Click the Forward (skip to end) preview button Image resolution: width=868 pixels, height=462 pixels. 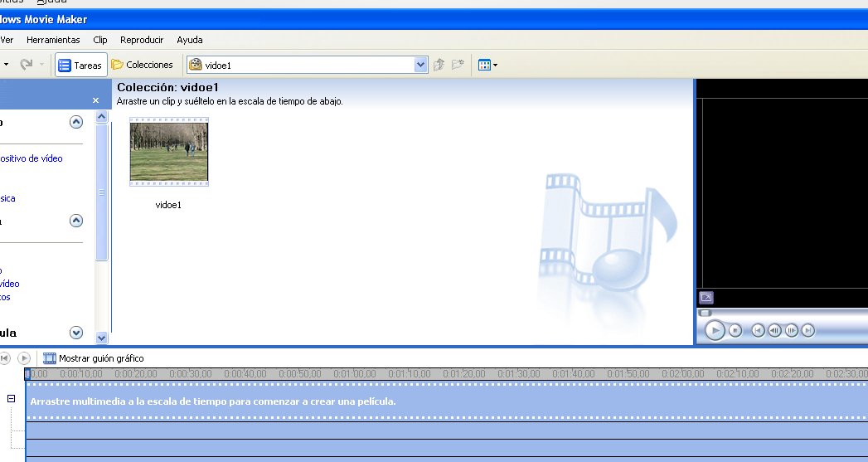coord(808,331)
